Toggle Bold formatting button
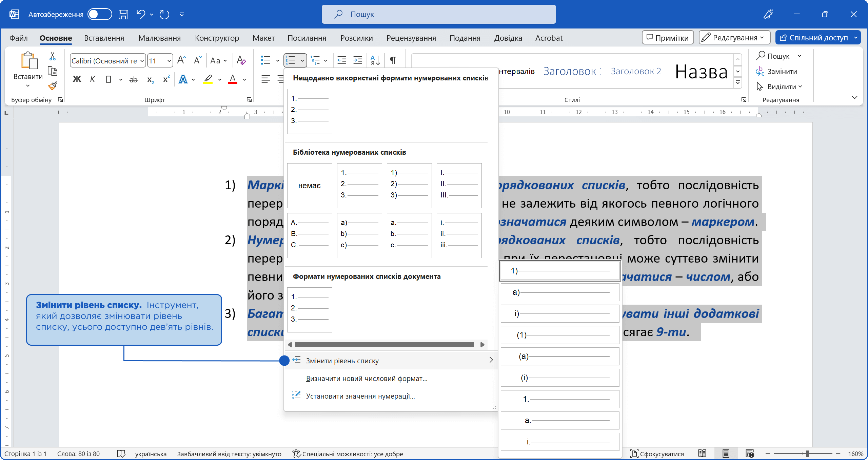868x460 pixels. [77, 79]
